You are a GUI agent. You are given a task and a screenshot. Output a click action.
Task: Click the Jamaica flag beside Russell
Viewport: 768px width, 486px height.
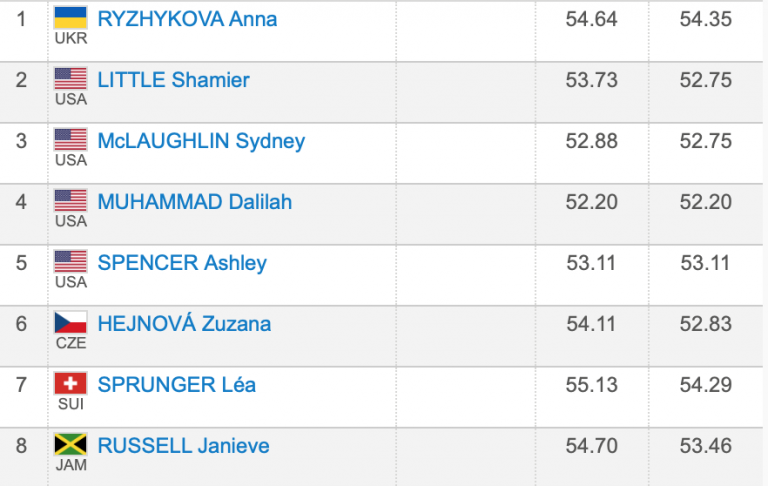point(71,444)
